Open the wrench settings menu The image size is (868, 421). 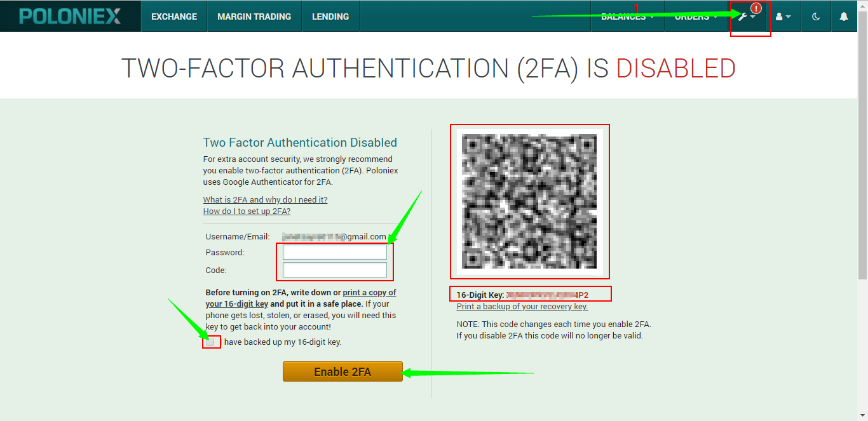(747, 17)
